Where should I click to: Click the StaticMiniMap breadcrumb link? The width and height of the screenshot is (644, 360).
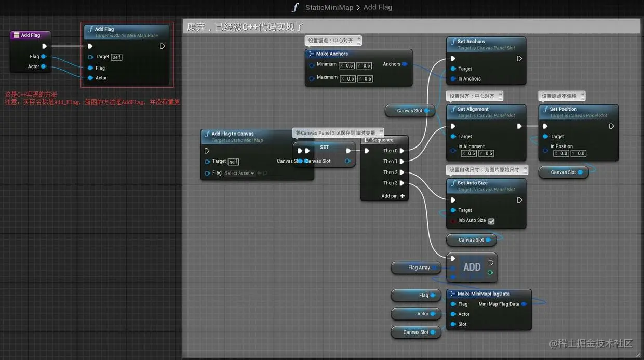click(x=329, y=7)
